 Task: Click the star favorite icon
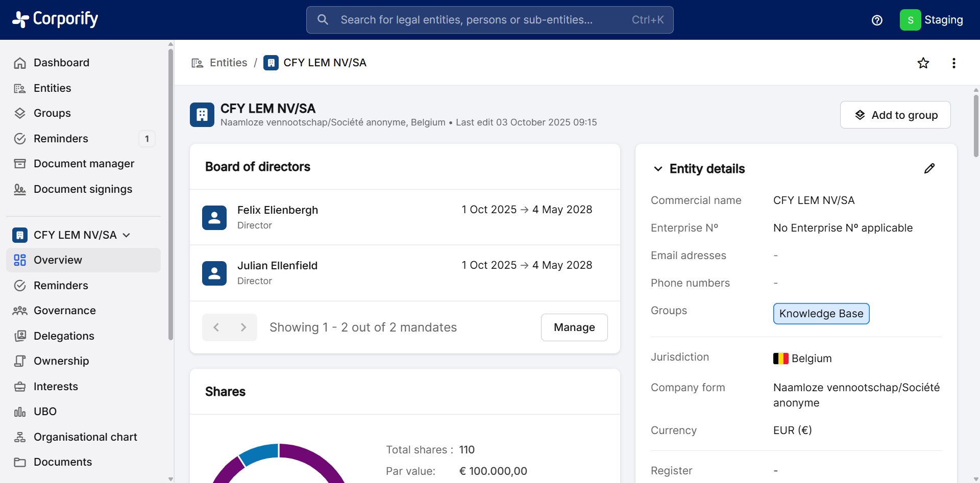click(x=923, y=63)
